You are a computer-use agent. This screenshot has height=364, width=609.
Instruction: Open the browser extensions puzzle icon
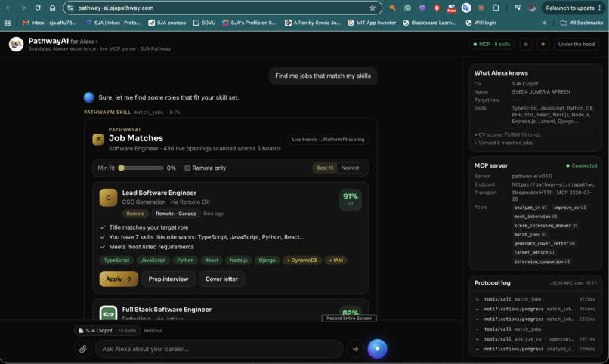[x=496, y=8]
